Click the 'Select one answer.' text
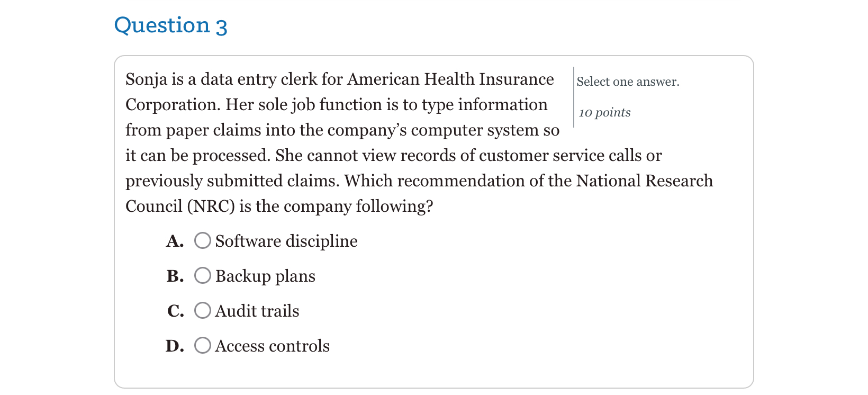The height and width of the screenshot is (395, 868). coord(628,82)
